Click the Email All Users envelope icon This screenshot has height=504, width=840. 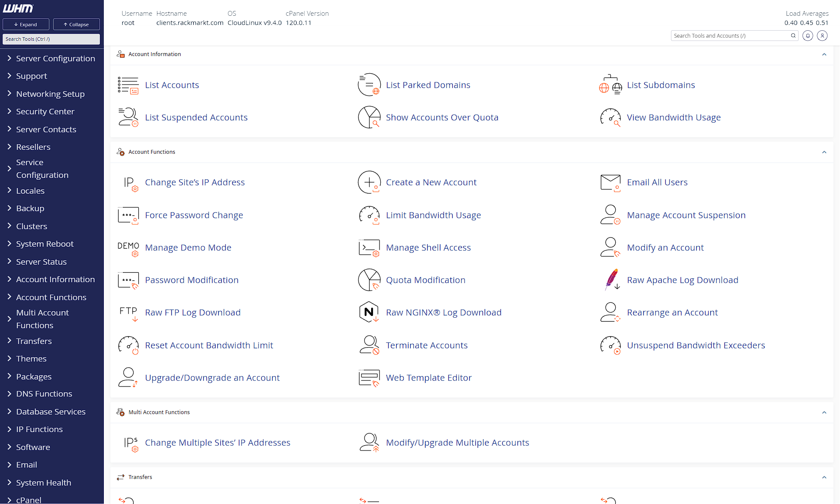[x=610, y=183]
